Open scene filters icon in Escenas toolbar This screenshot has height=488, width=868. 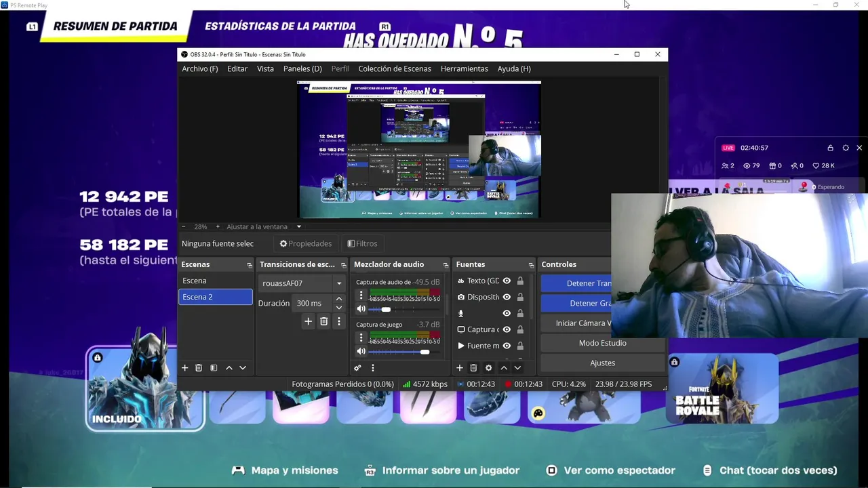214,367
